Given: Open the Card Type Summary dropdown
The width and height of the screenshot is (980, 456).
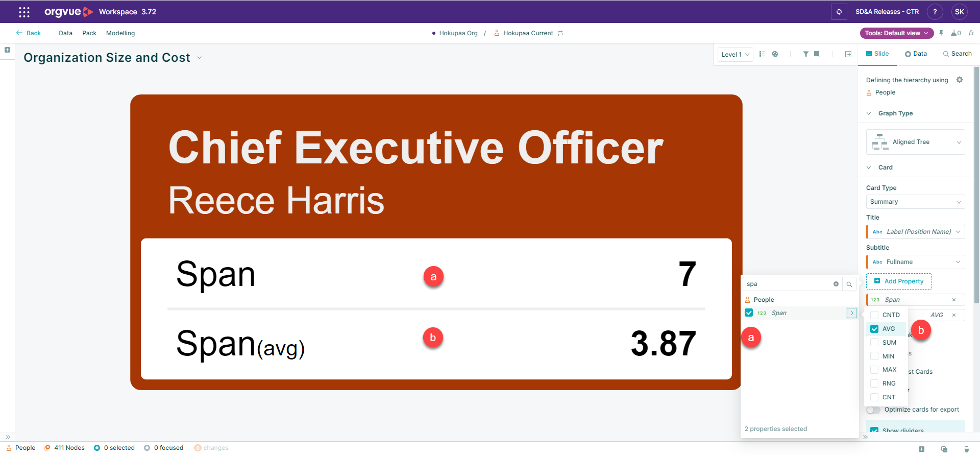Looking at the screenshot, I should point(916,202).
